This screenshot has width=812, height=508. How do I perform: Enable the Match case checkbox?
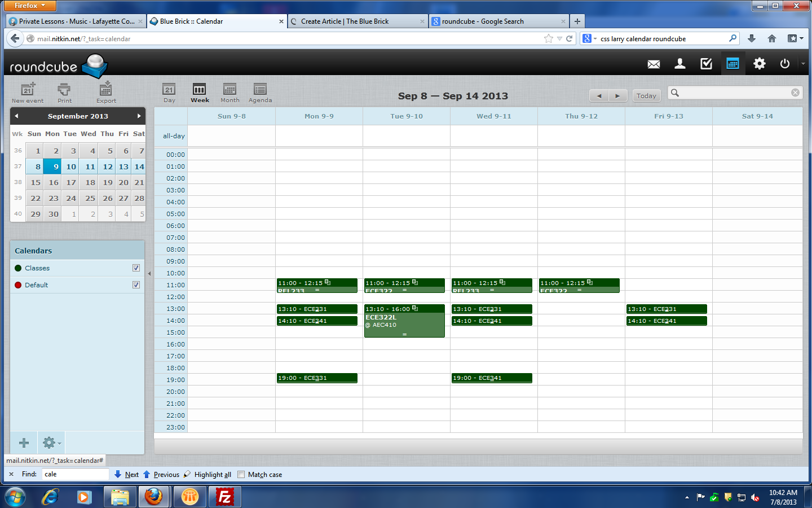[241, 475]
